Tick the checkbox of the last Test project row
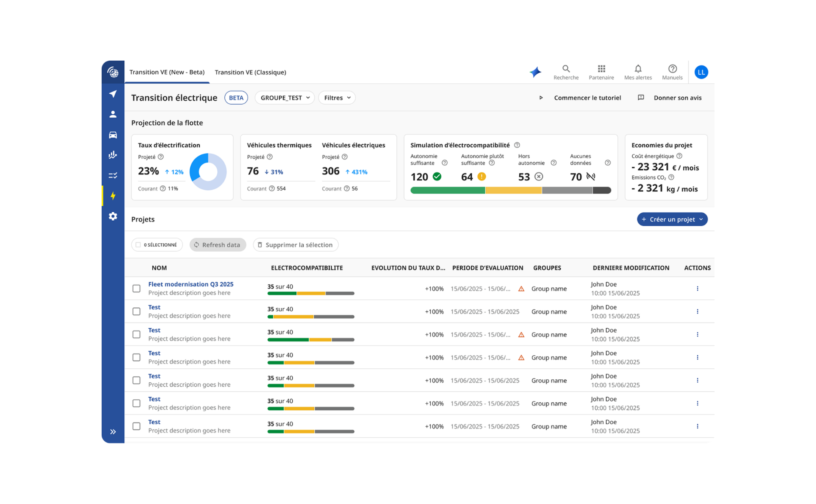 coord(137,426)
